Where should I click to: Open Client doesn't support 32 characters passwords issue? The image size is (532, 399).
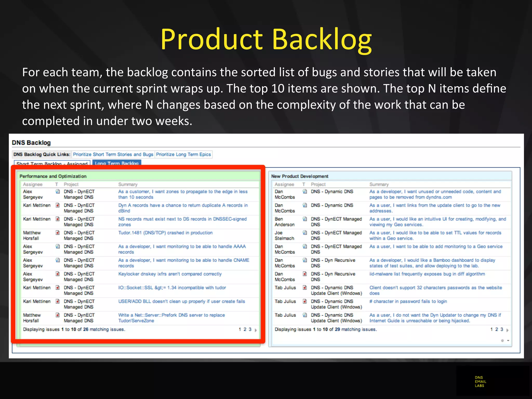click(436, 290)
